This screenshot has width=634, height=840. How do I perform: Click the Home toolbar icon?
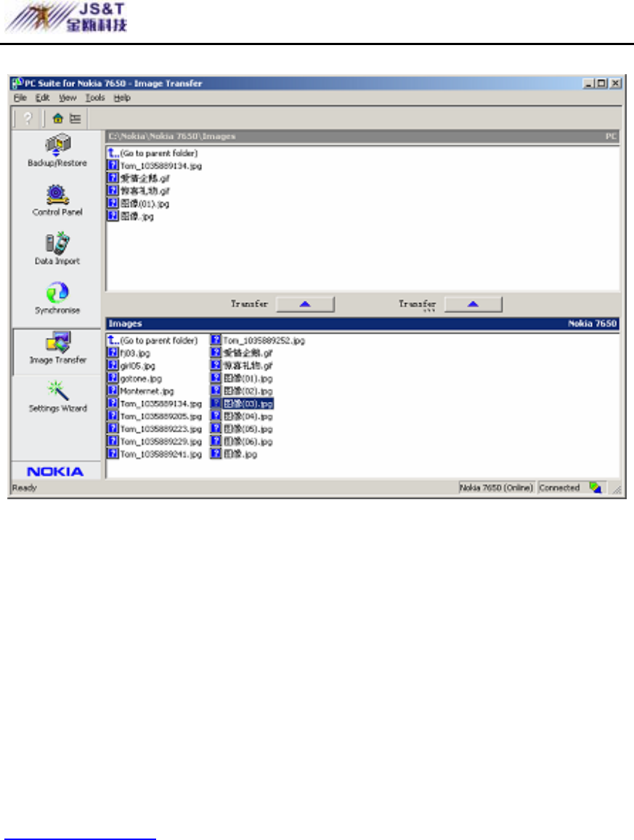(x=58, y=118)
